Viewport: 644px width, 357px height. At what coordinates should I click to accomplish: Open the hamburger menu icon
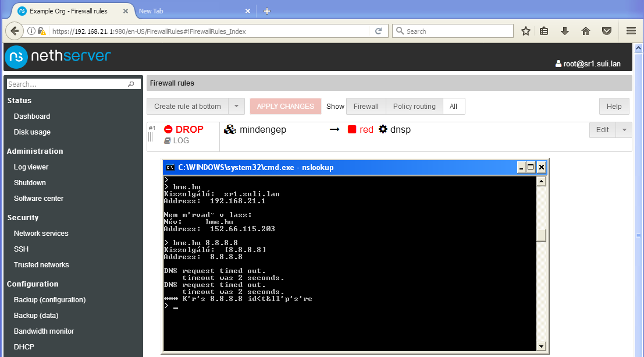pyautogui.click(x=631, y=31)
